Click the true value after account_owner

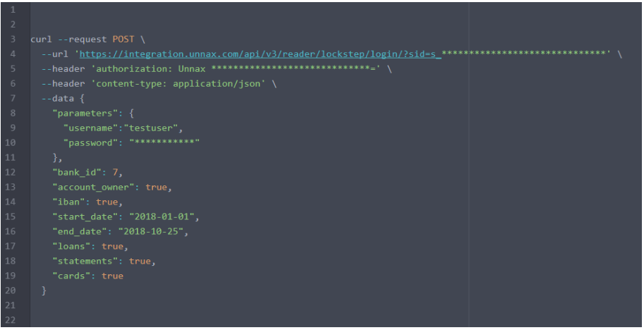click(156, 187)
